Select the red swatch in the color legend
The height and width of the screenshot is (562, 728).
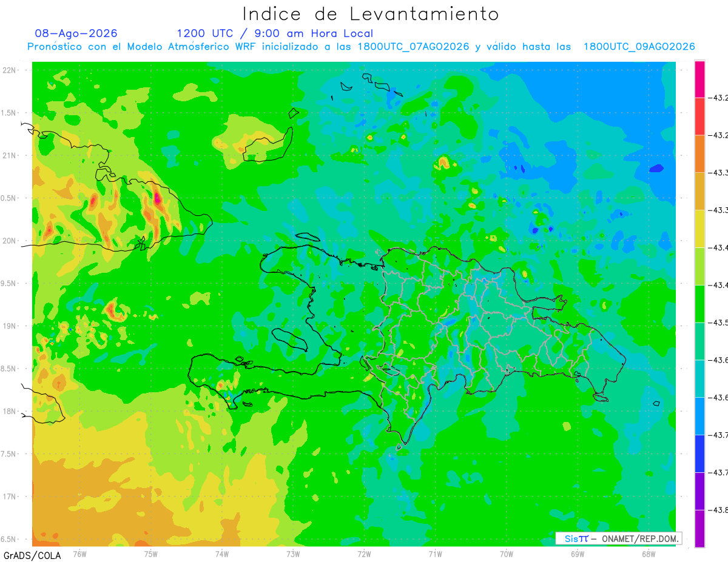[699, 116]
